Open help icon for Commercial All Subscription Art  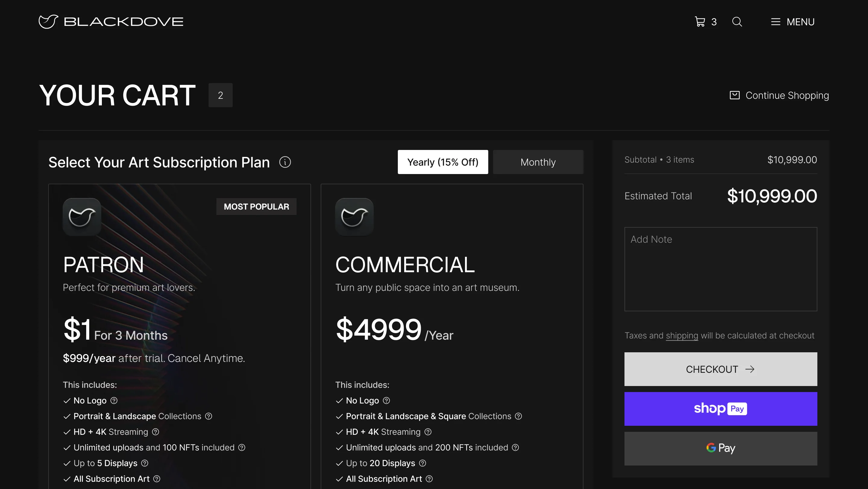coord(429,479)
